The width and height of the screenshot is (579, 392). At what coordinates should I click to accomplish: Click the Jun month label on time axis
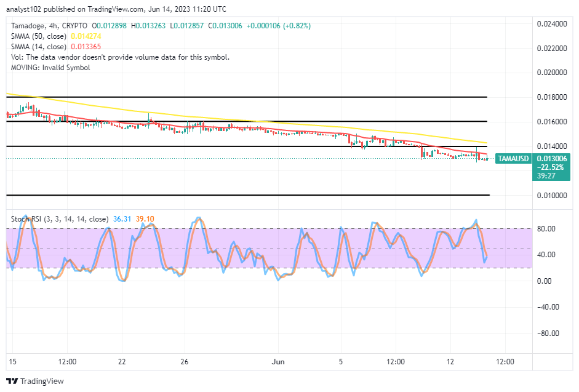[x=278, y=362]
